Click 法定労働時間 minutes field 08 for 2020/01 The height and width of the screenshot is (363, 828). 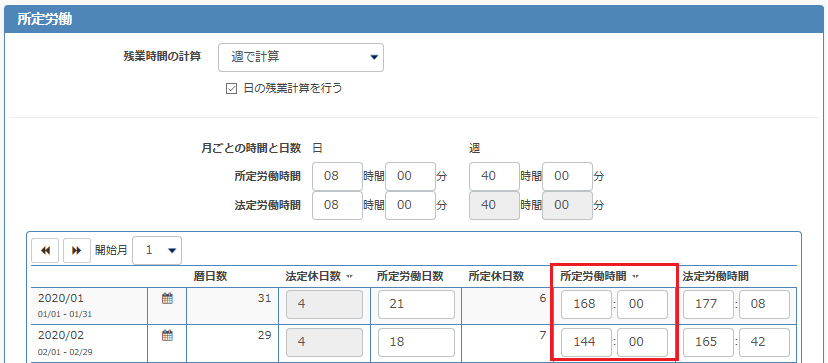coord(764,304)
